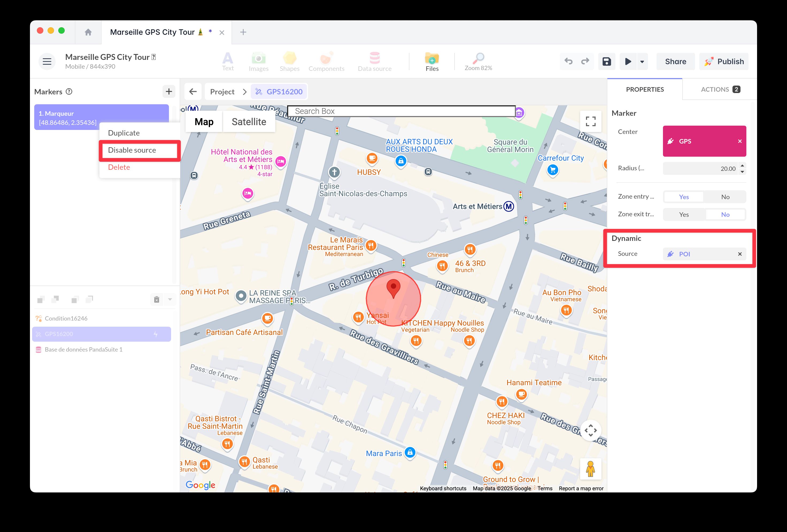
Task: Switch map to Satellite view
Action: 249,121
